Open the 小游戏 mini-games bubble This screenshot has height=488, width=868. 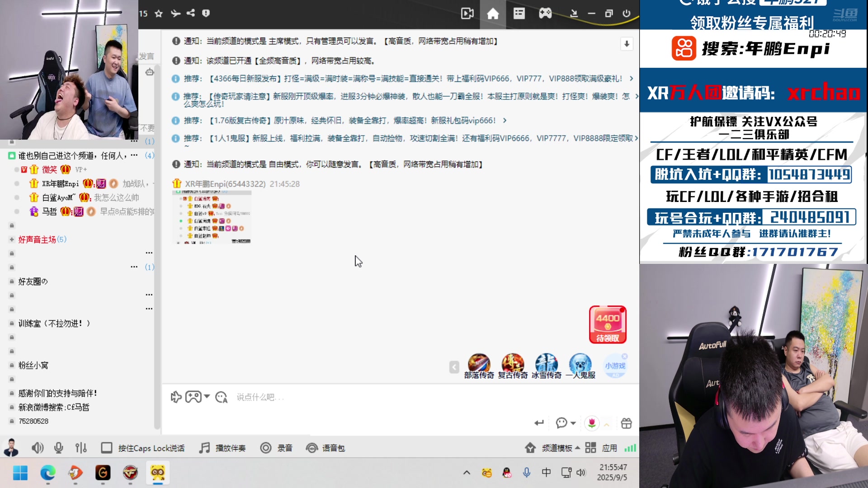coord(615,366)
